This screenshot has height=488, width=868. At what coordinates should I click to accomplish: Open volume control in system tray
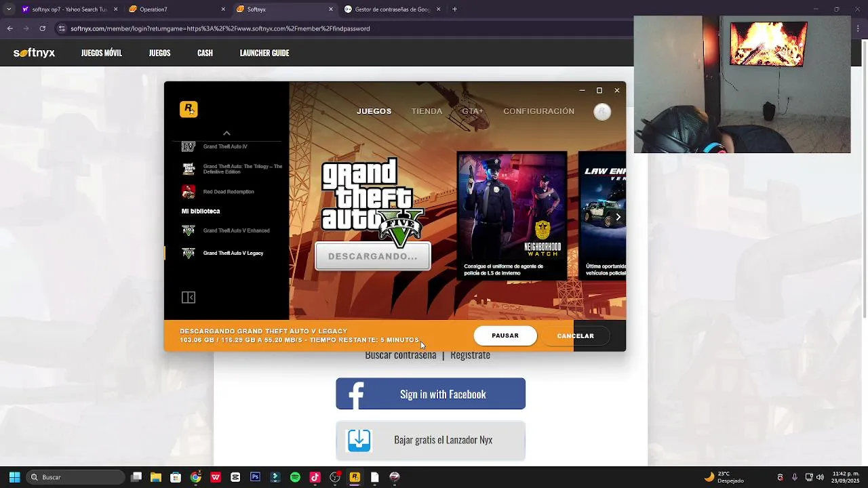coord(821,477)
